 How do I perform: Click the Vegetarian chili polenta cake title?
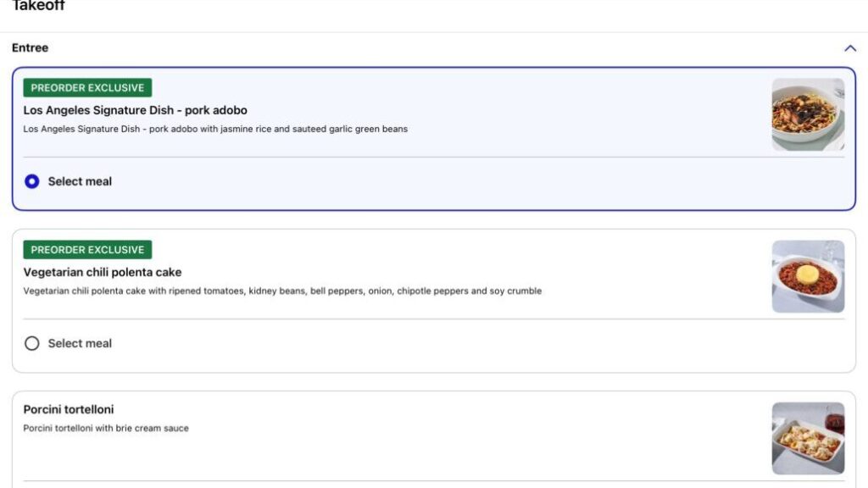click(102, 272)
